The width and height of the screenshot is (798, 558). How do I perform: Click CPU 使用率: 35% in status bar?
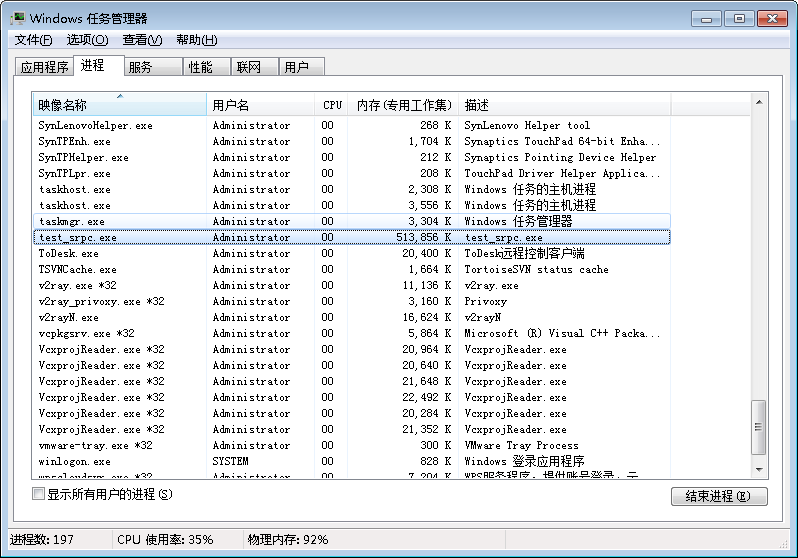(x=165, y=539)
